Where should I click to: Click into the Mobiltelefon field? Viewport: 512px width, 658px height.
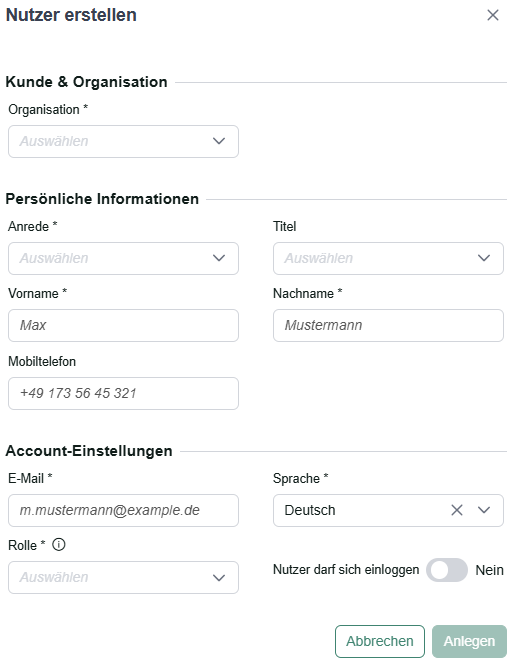pos(123,393)
